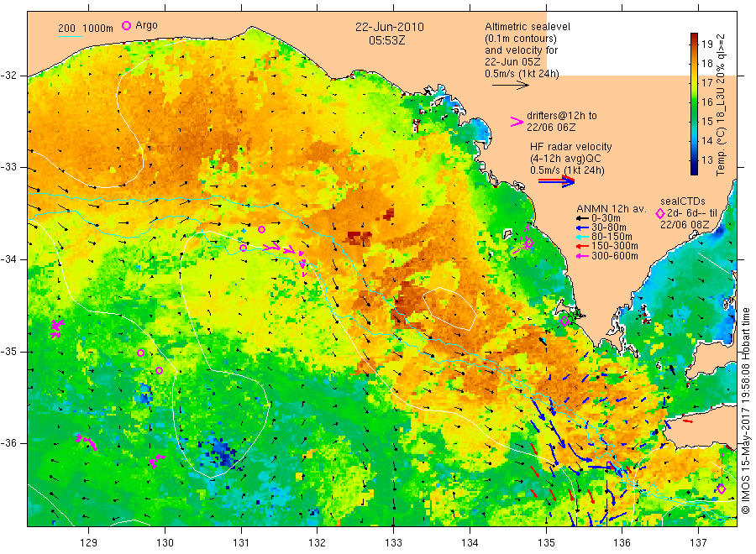The width and height of the screenshot is (756, 554).
Task: Click the '22/06 08Z' seal CTD time text
Action: 685,225
